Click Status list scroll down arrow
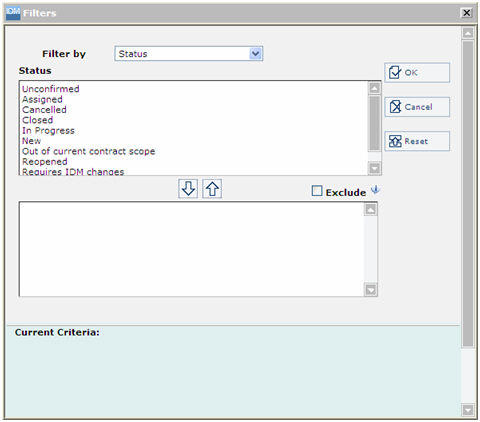The width and height of the screenshot is (480, 422). (375, 168)
